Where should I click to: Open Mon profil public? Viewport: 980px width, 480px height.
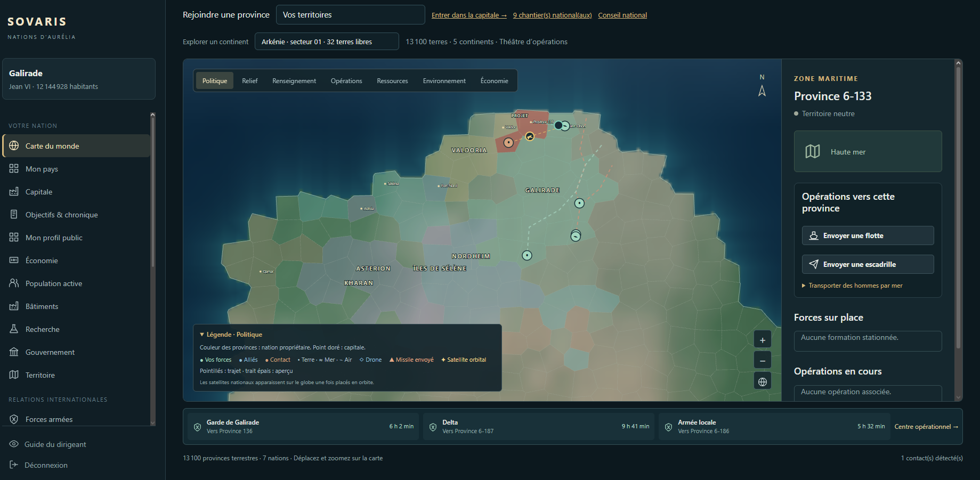click(76, 238)
